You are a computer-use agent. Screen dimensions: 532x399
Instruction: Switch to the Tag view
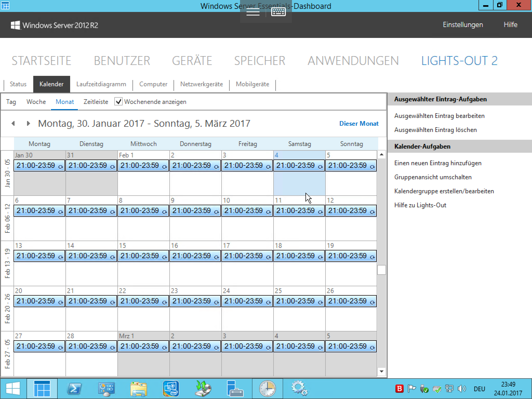(11, 102)
